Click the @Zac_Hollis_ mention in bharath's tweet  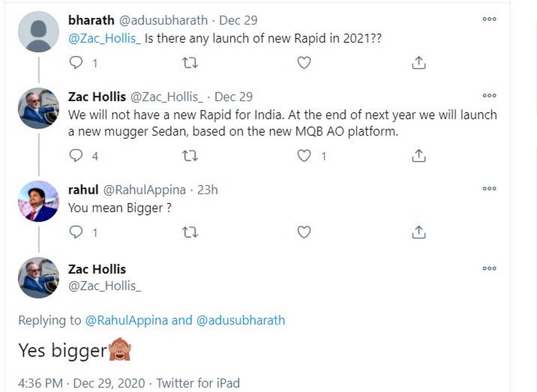104,39
